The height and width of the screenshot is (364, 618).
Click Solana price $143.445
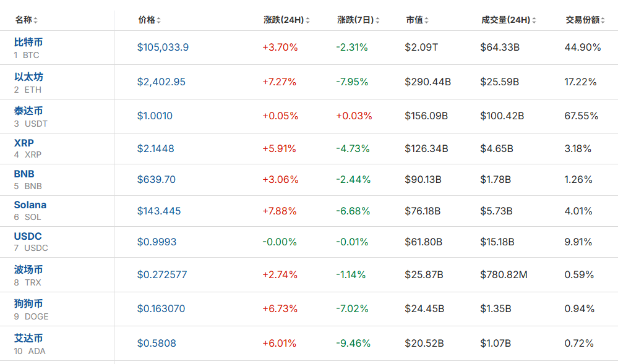(159, 211)
